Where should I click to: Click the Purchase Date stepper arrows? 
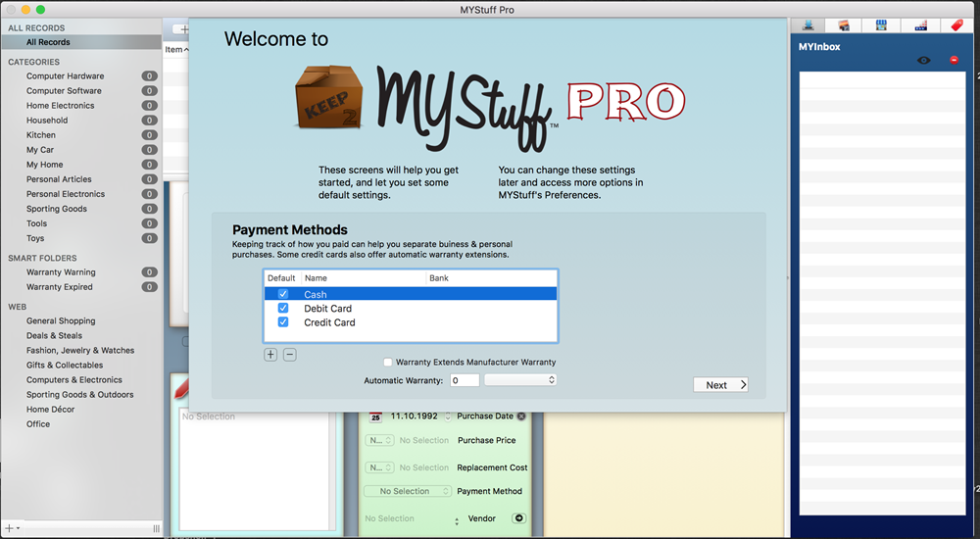pyautogui.click(x=448, y=416)
